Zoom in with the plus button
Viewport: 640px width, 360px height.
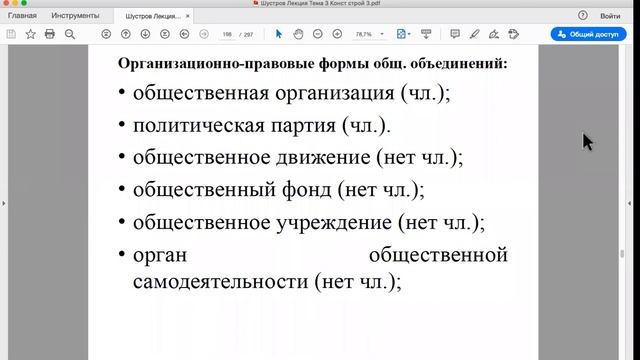(x=337, y=34)
